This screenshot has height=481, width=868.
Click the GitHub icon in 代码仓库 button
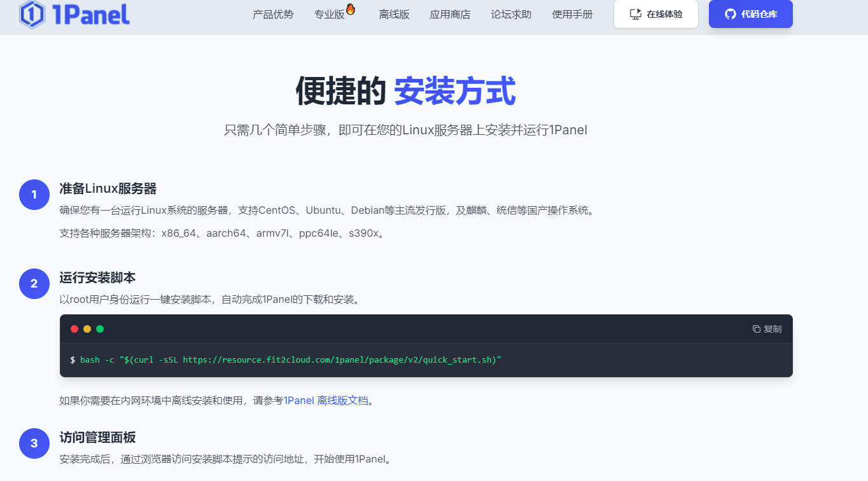click(x=729, y=14)
